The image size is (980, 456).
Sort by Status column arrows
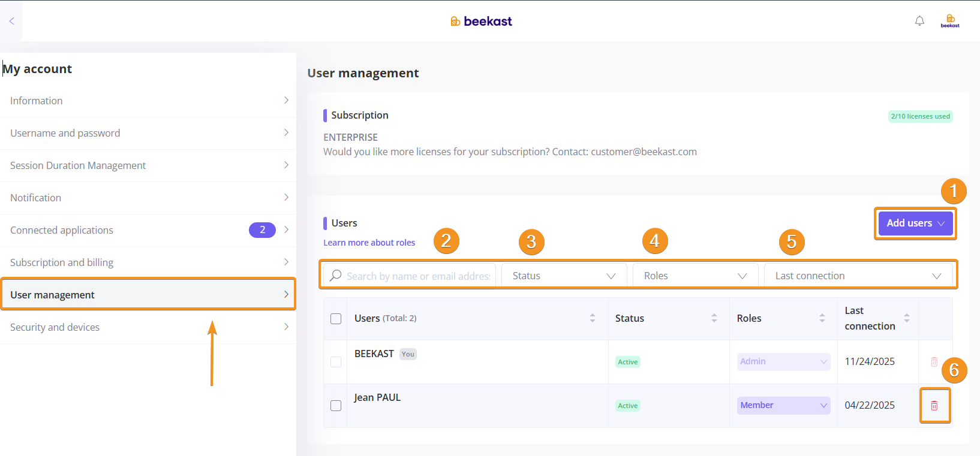pyautogui.click(x=714, y=318)
